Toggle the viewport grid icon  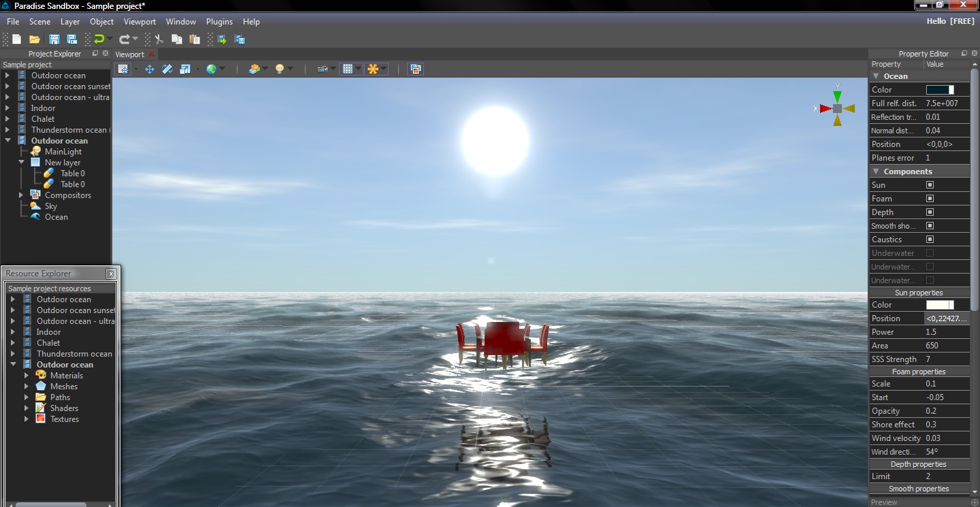348,69
